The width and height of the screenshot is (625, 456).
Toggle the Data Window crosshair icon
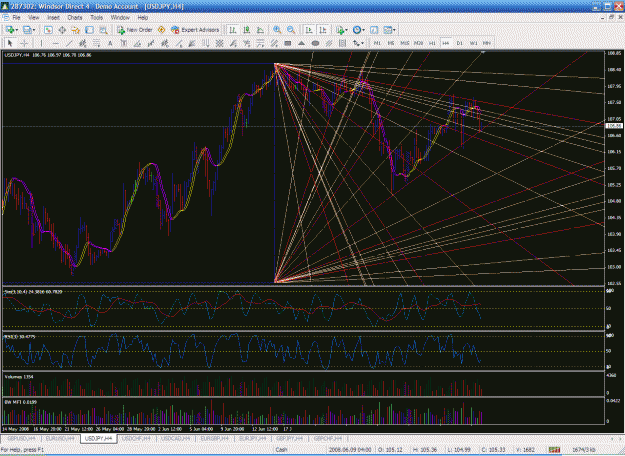point(62,30)
